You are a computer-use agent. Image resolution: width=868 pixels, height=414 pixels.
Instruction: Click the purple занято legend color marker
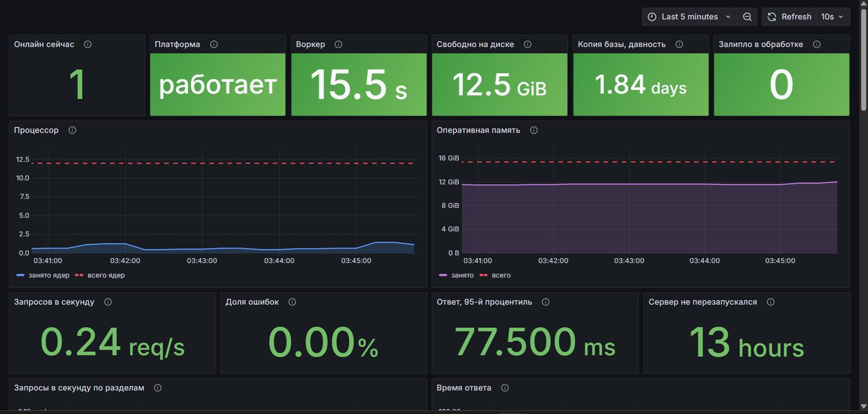(443, 275)
